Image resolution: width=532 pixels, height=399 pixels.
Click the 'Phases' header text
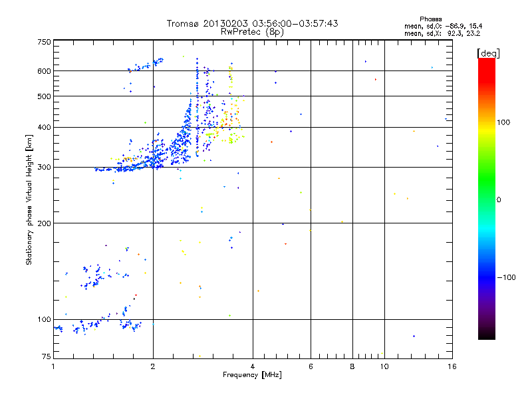(430, 19)
